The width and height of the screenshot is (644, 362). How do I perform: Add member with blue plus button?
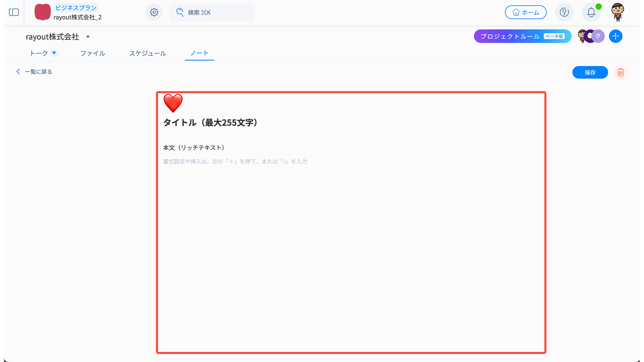[615, 36]
